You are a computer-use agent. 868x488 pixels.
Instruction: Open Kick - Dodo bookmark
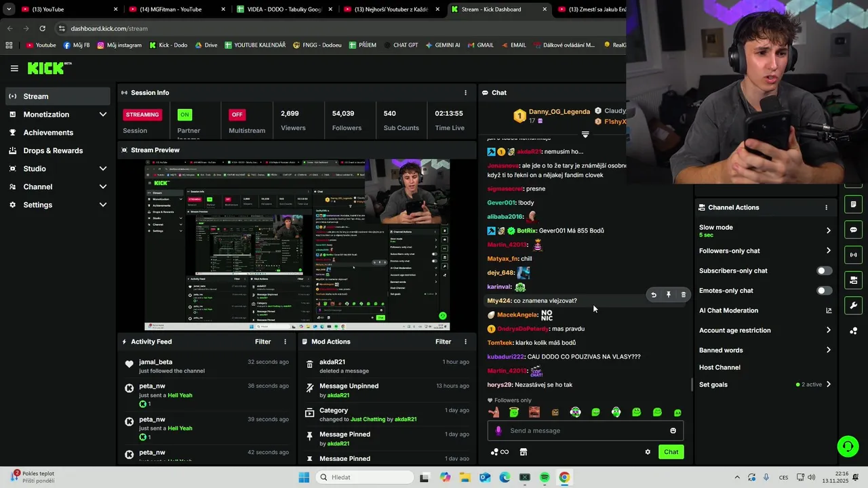(x=167, y=45)
